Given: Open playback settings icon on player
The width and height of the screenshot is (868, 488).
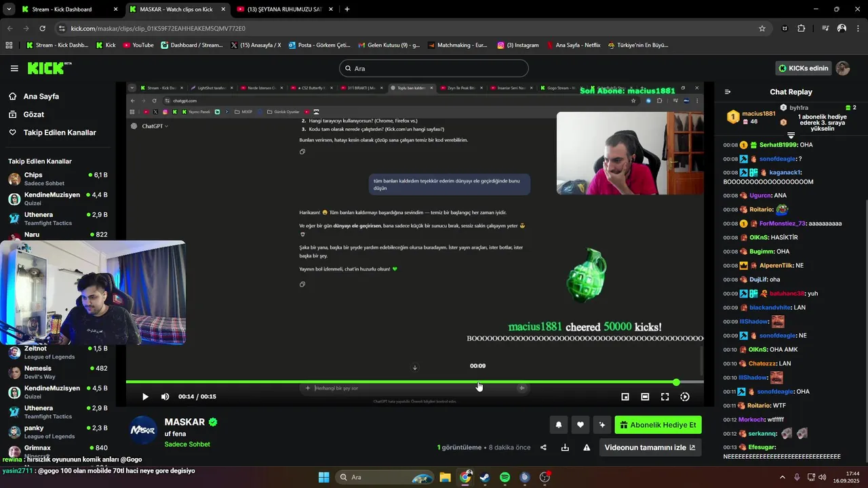Looking at the screenshot, I should coord(685,396).
